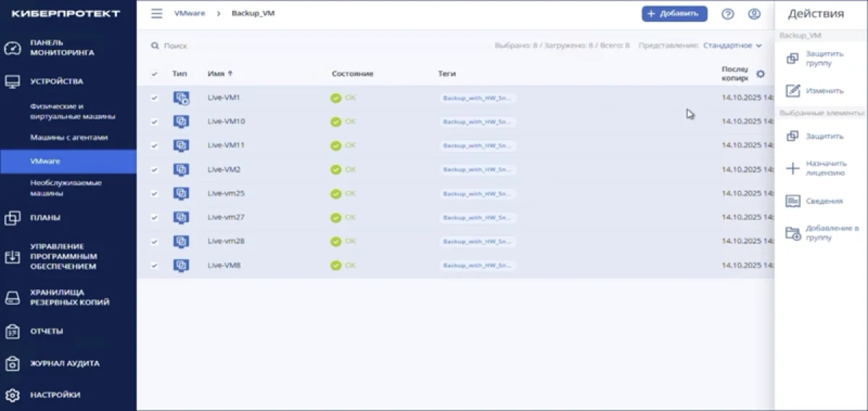Screen dimensions: 868x411
Task: Toggle the Live-vm27 row checkbox
Action: (x=154, y=217)
